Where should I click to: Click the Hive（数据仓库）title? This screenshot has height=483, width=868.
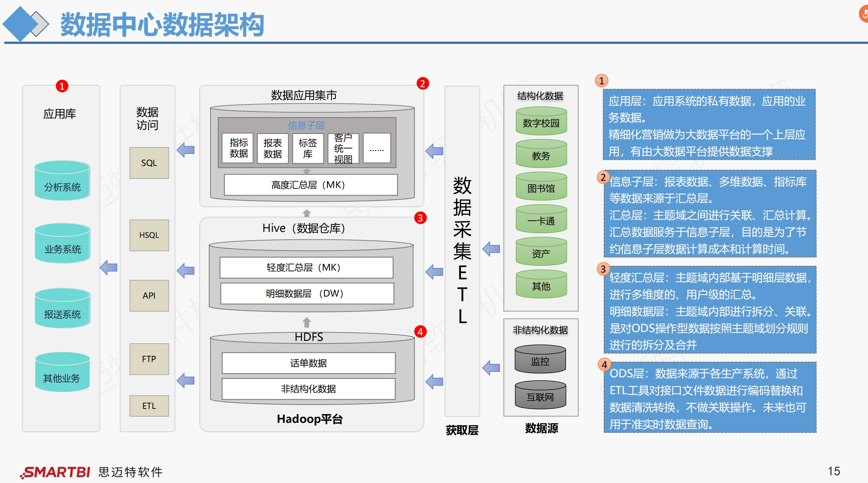pos(304,228)
